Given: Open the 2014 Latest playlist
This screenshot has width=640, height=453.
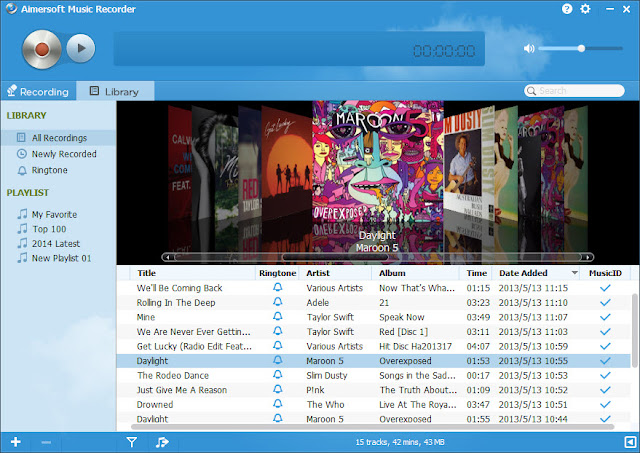Looking at the screenshot, I should (48, 244).
